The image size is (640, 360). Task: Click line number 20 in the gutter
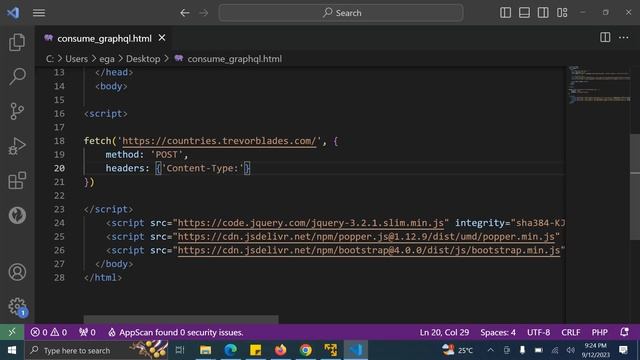tap(59, 168)
